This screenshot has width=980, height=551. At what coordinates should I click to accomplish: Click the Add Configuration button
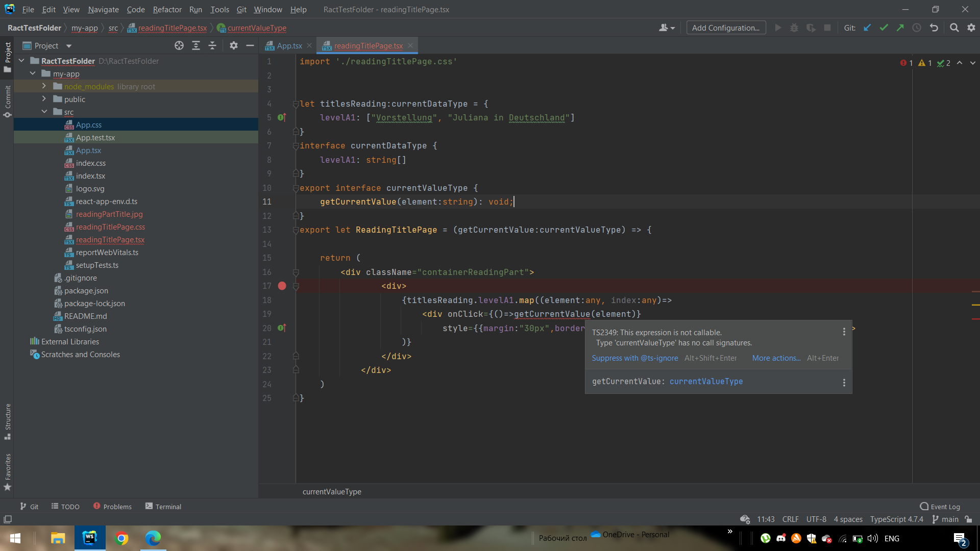click(726, 28)
